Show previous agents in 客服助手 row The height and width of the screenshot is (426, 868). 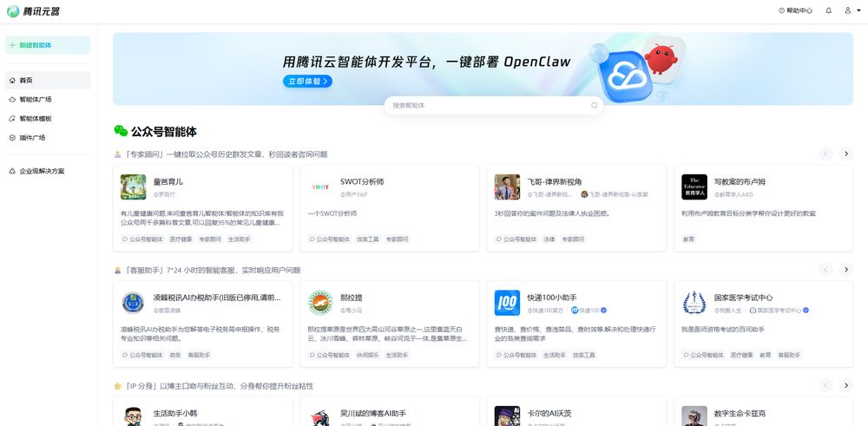click(826, 270)
